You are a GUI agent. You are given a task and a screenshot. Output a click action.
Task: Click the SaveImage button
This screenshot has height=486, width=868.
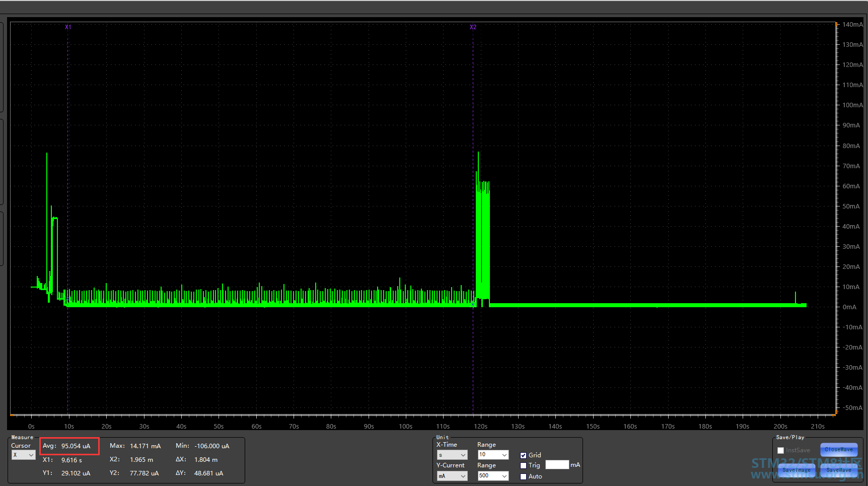pos(797,470)
